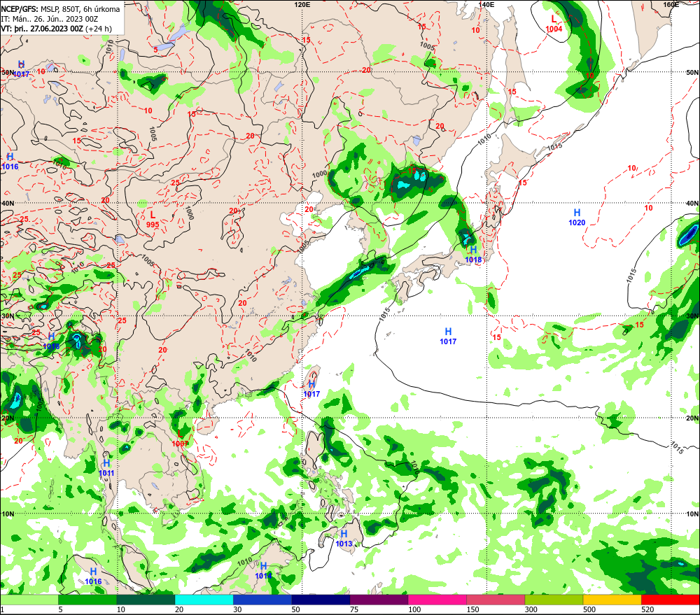700x615 pixels.
Task: Select the L 1007 low pressure label
Action: pos(180,438)
